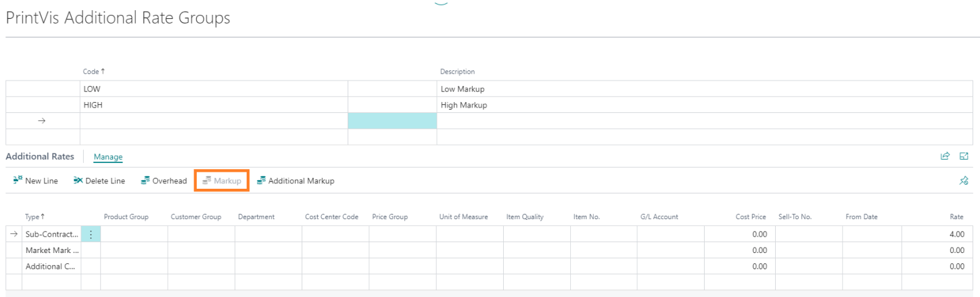Screen dimensions: 980x297
Task: Sort by the Code column header
Action: coord(94,72)
